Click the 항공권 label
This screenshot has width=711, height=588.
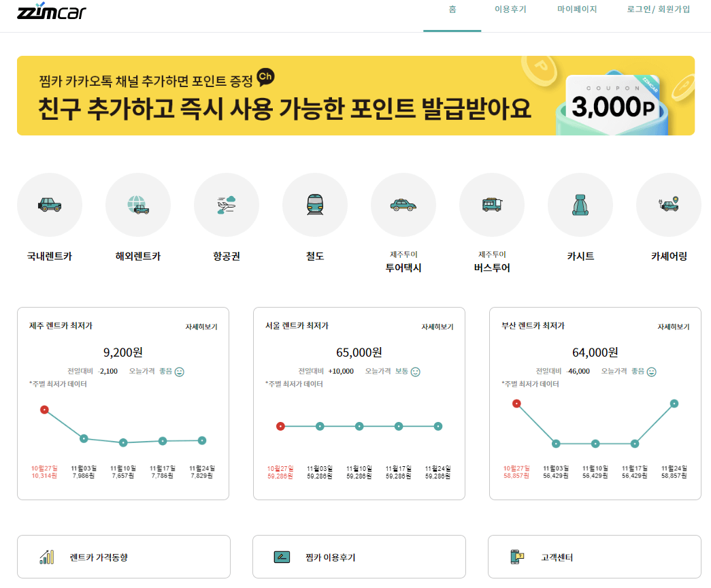(x=227, y=257)
